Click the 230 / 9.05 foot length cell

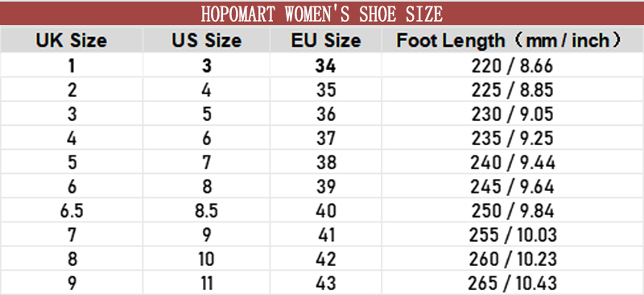click(513, 114)
